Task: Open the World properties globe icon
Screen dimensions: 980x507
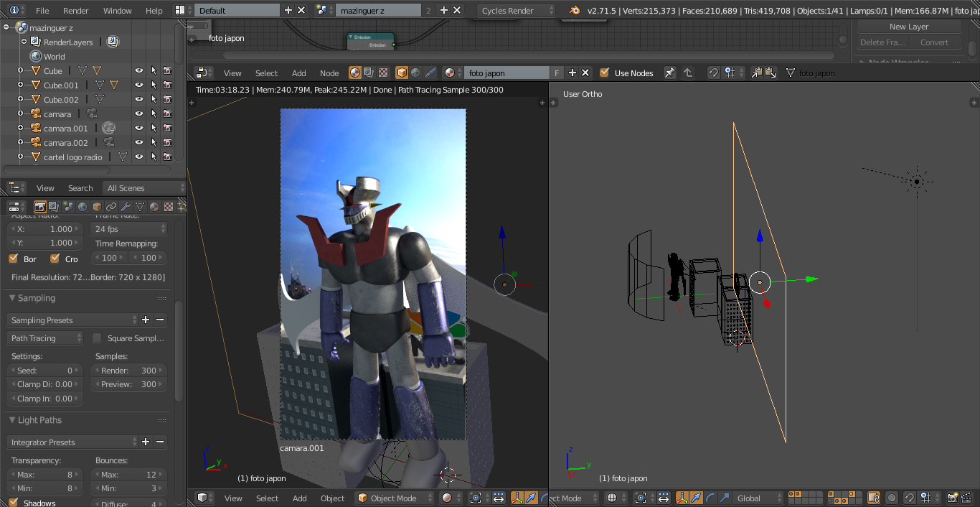Action: 83,207
